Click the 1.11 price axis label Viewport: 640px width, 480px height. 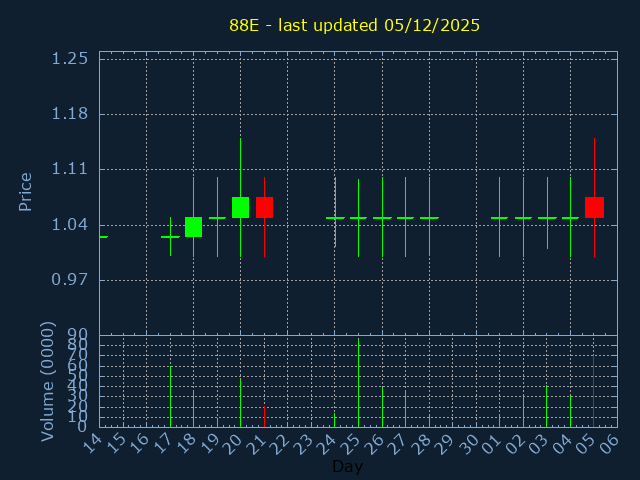pos(69,169)
